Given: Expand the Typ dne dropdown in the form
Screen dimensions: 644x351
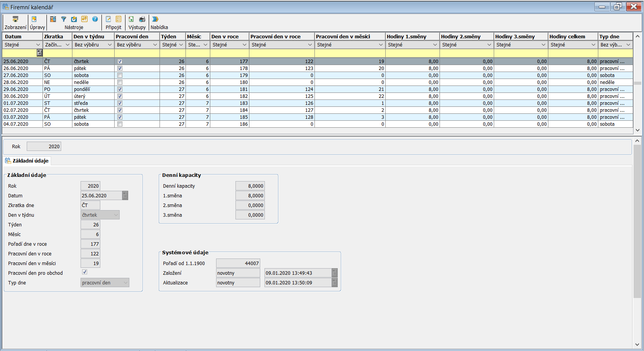Looking at the screenshot, I should [125, 283].
